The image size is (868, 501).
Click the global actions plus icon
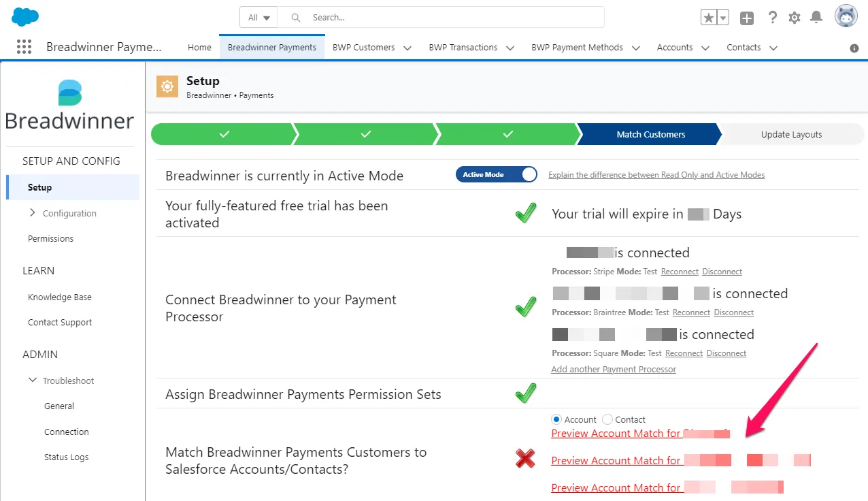(747, 18)
